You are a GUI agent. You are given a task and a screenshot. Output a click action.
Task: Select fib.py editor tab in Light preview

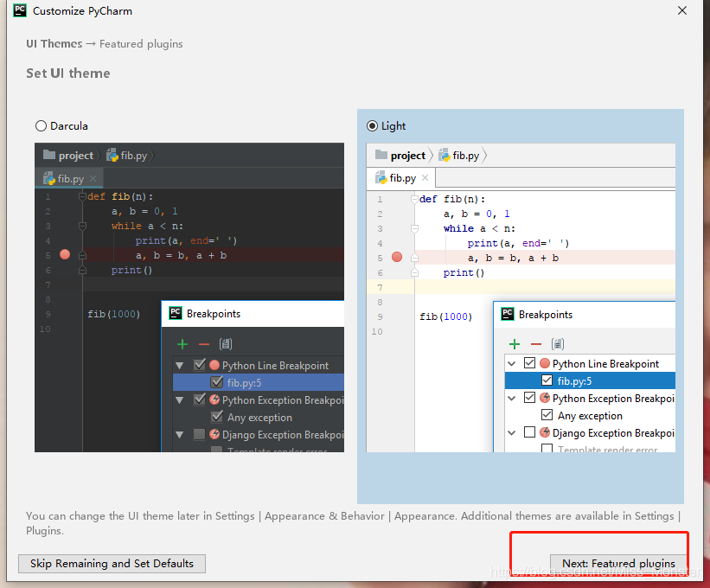point(401,178)
